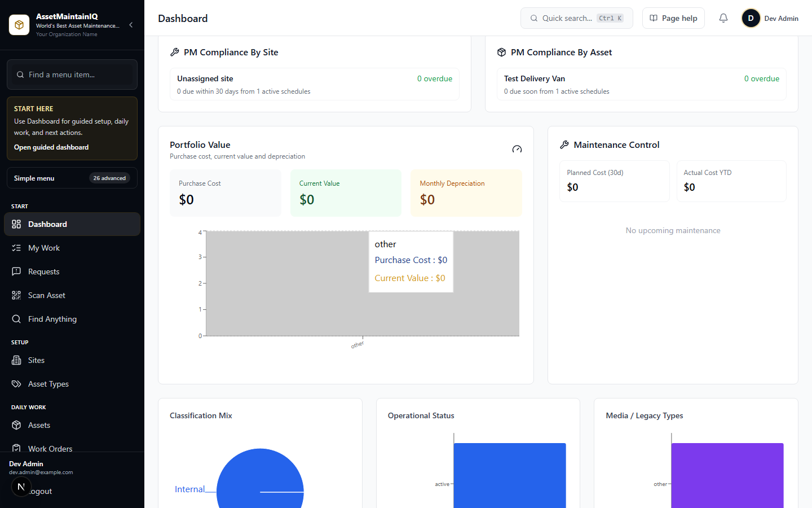Open Scan Asset menu item

[72, 295]
